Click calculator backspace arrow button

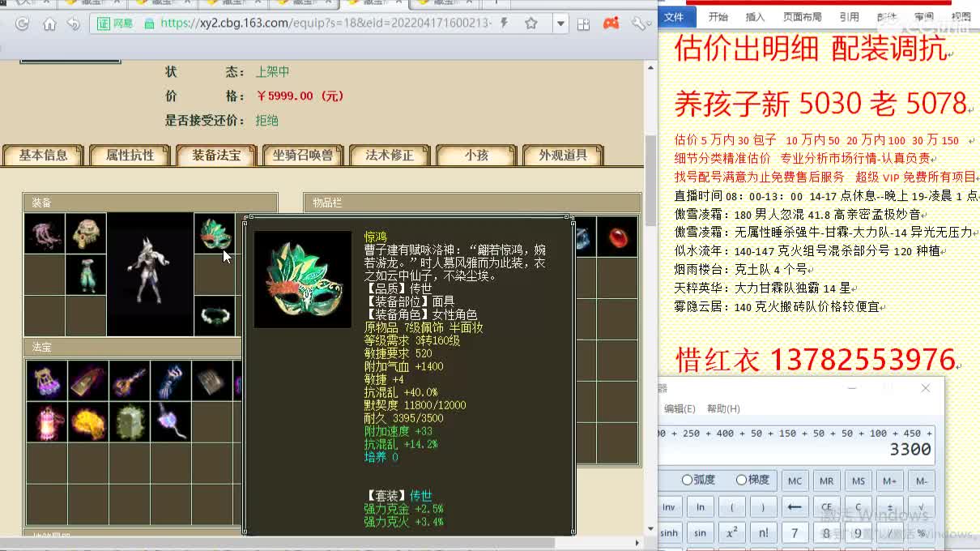[795, 507]
